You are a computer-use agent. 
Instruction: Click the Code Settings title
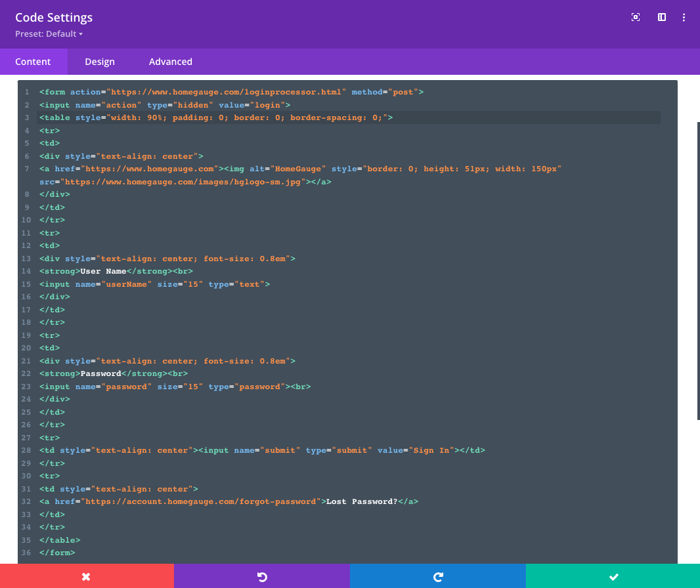click(x=54, y=18)
